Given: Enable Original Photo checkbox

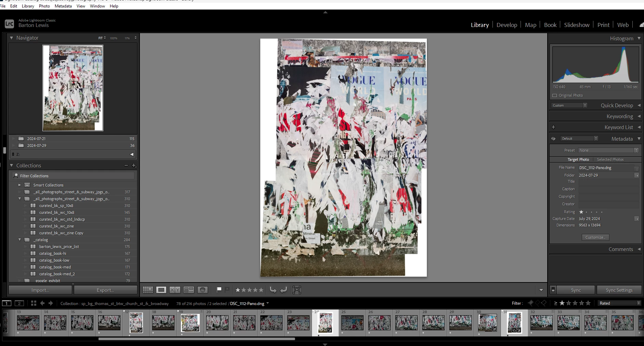Looking at the screenshot, I should coord(555,96).
